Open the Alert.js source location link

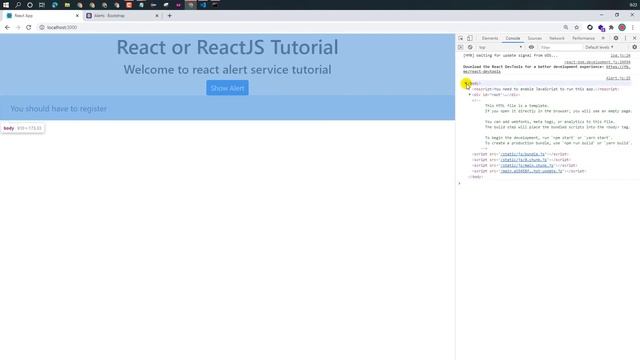(618, 78)
